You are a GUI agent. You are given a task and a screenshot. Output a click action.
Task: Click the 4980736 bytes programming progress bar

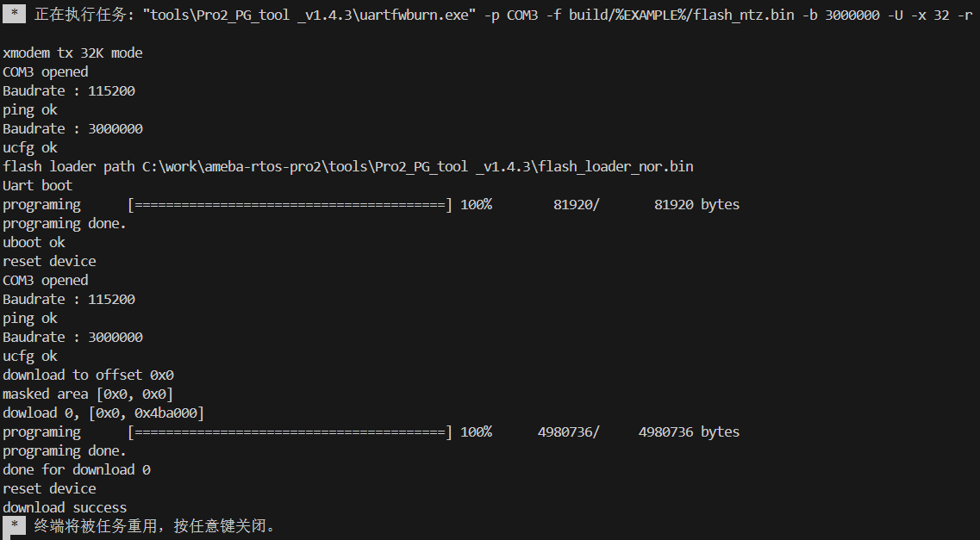click(x=290, y=431)
